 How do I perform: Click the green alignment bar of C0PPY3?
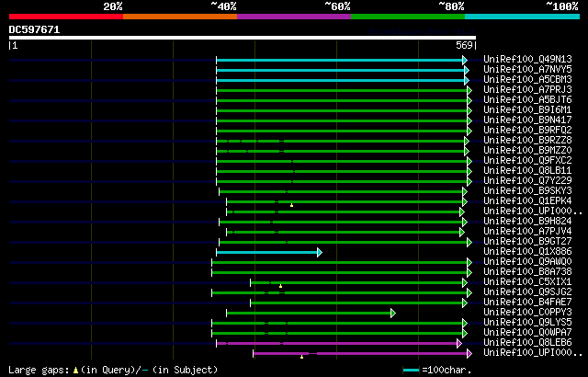[309, 313]
